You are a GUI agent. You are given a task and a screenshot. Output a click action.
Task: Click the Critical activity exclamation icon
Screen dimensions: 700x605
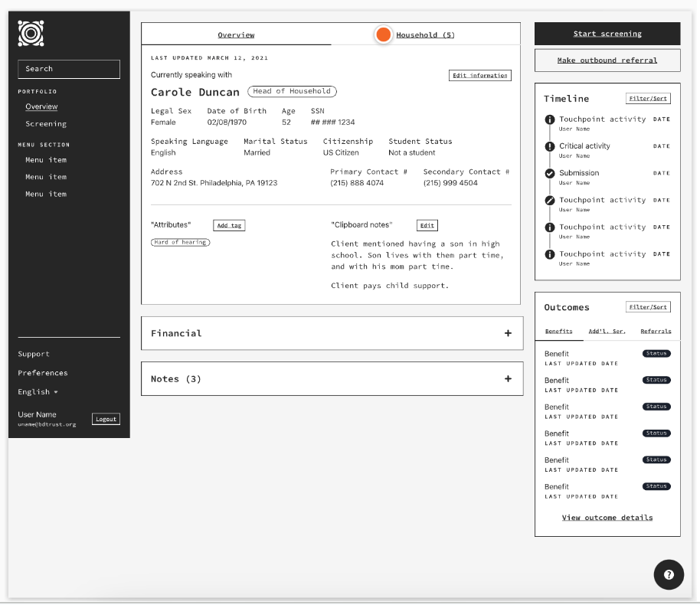[549, 146]
